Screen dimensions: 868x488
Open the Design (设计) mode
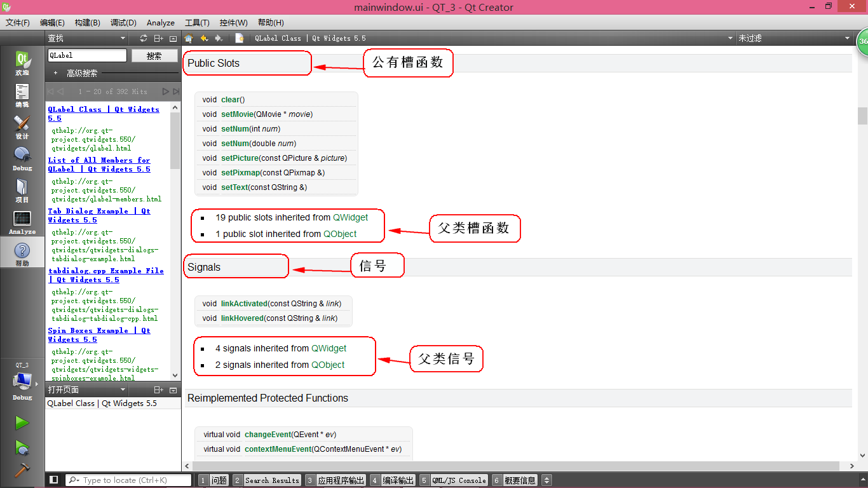pos(22,127)
